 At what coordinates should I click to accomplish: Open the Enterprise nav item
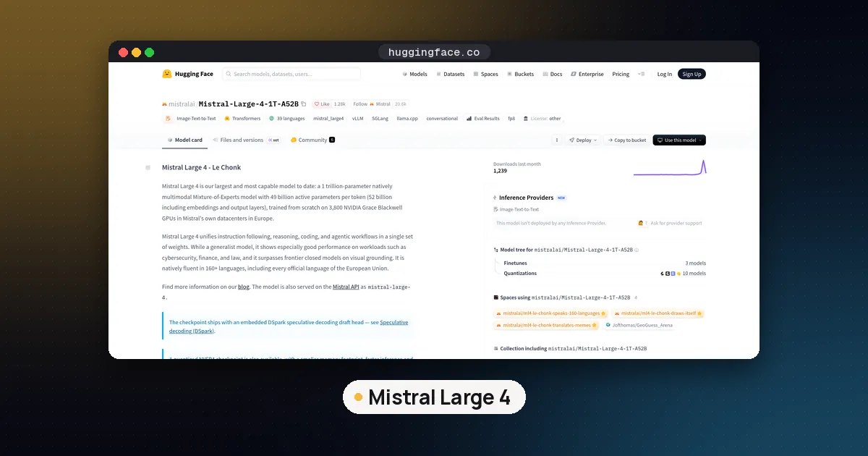click(587, 74)
